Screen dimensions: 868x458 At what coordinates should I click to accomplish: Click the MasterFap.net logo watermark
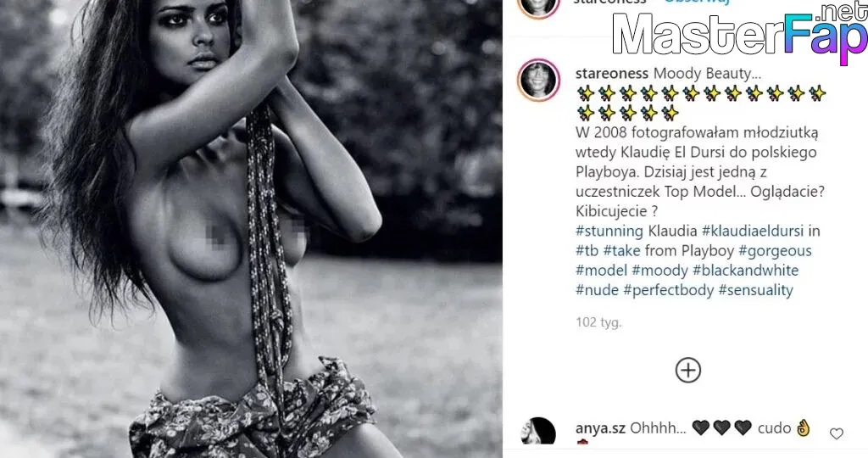pos(739,33)
